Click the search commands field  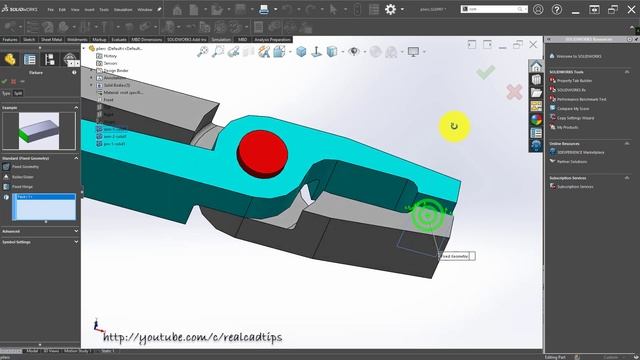pyautogui.click(x=494, y=9)
